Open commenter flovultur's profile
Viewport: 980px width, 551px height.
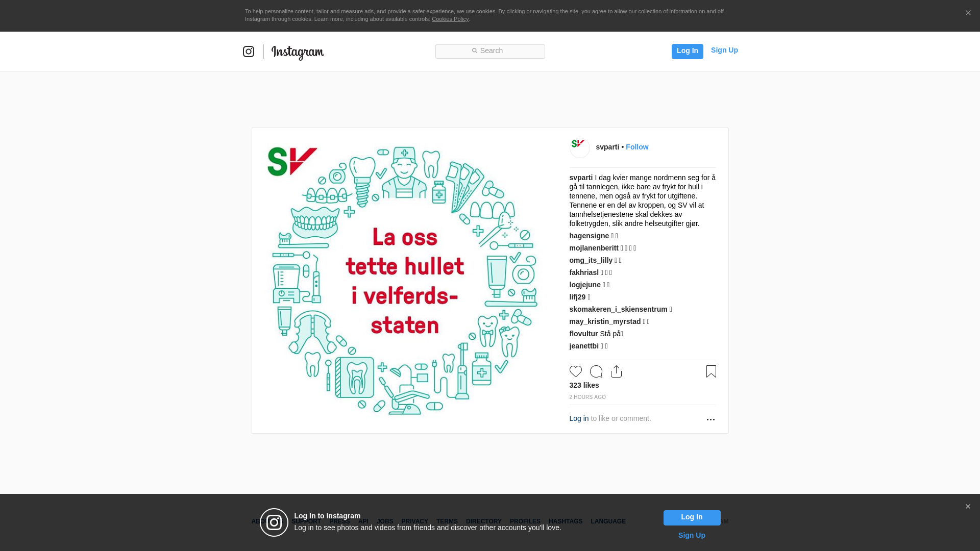coord(583,334)
